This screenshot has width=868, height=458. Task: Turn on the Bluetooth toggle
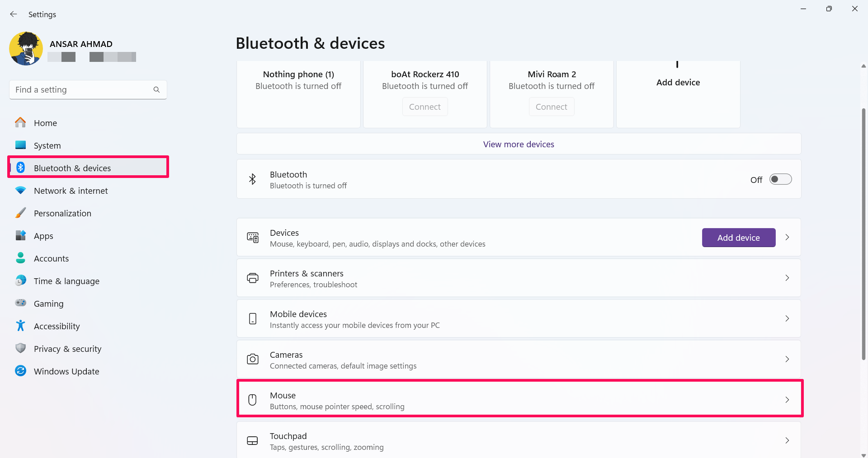point(781,179)
